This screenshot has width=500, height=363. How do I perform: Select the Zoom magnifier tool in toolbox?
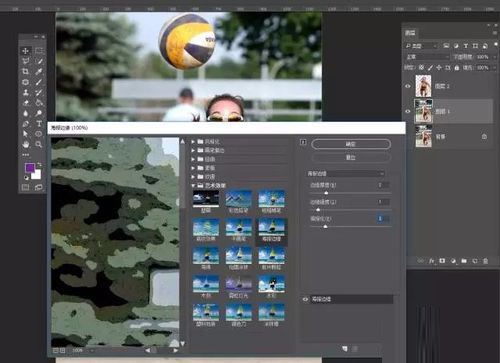point(39,144)
